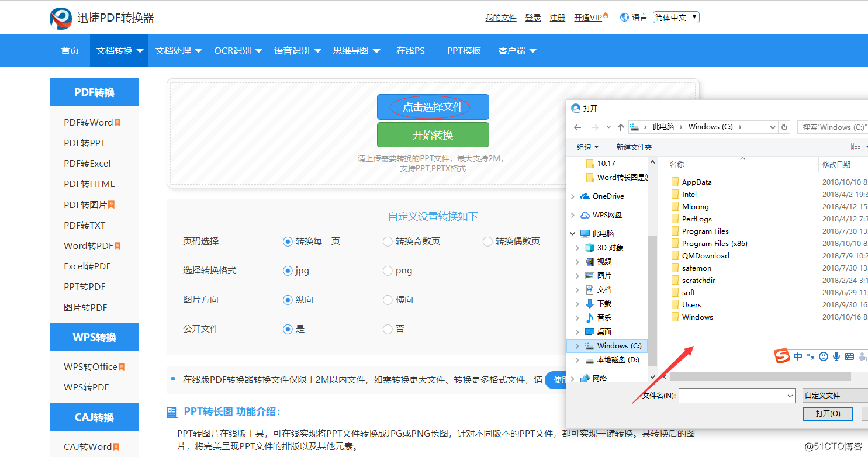Click the 桌面 desktop icon in sidebar
This screenshot has height=457, width=868.
pyautogui.click(x=590, y=332)
